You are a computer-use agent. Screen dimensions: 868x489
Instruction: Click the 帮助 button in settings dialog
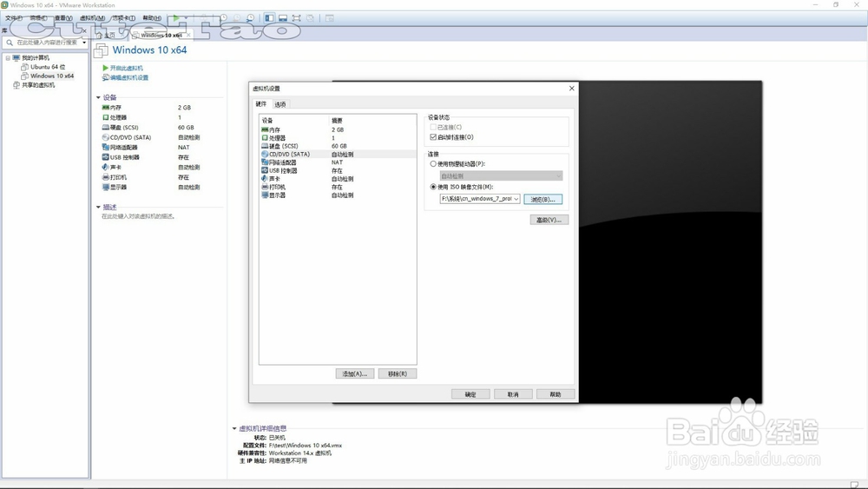556,394
